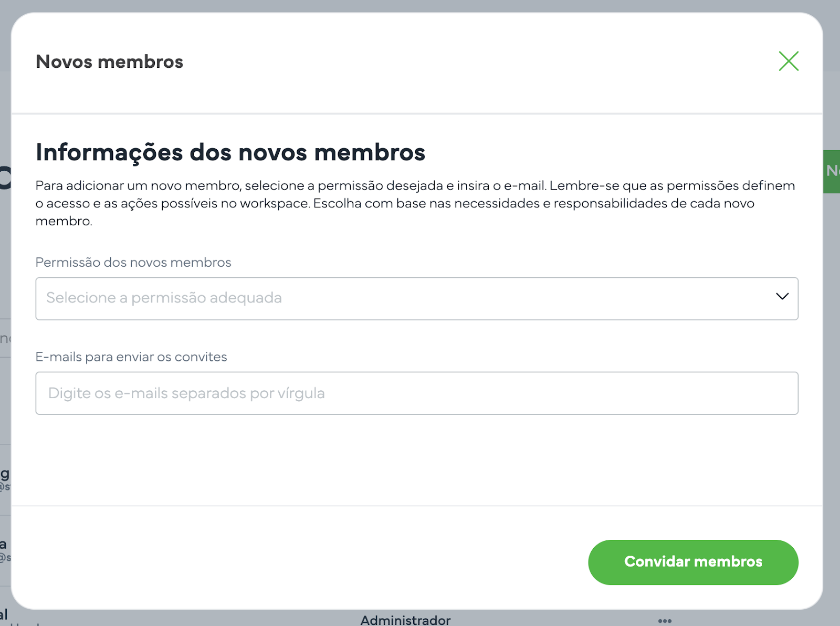The image size is (840, 626).
Task: Click the 'Informações dos novos membros' heading
Action: [x=230, y=153]
